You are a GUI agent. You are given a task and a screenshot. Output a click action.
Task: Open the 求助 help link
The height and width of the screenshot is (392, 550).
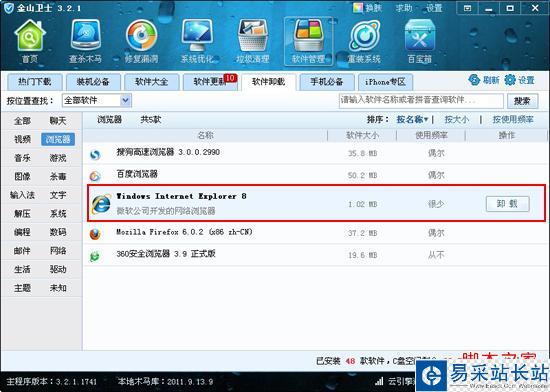pos(404,8)
